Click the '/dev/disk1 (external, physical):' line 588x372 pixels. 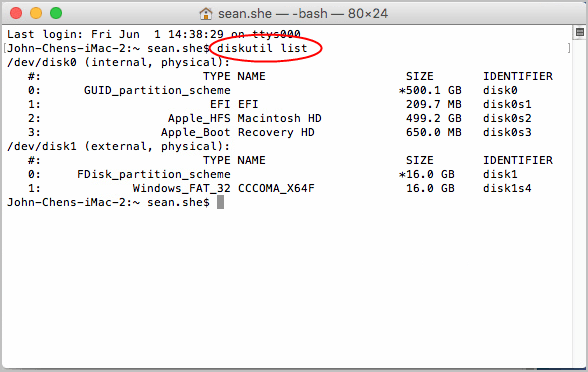pyautogui.click(x=118, y=146)
